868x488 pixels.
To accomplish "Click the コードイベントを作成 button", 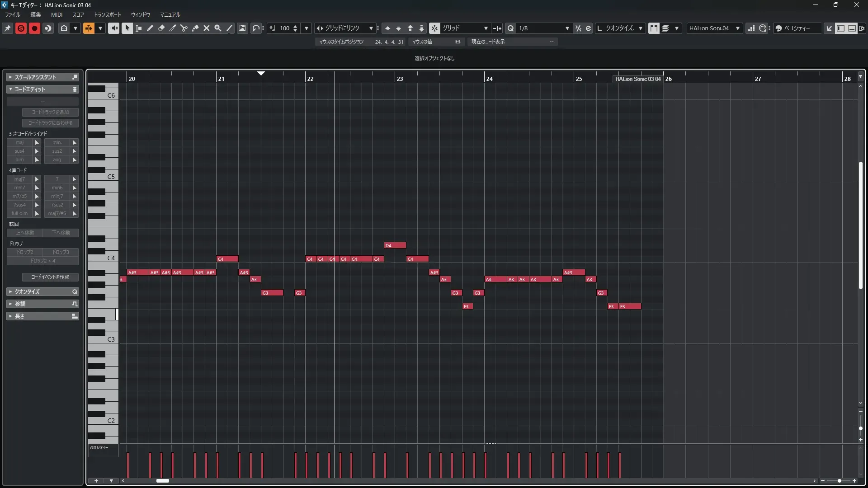I will pyautogui.click(x=50, y=277).
